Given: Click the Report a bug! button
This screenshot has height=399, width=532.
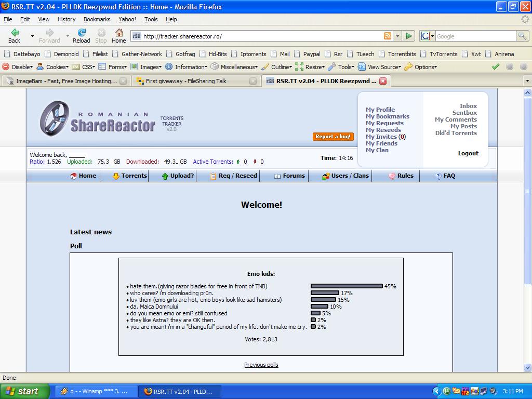Looking at the screenshot, I should click(x=333, y=137).
